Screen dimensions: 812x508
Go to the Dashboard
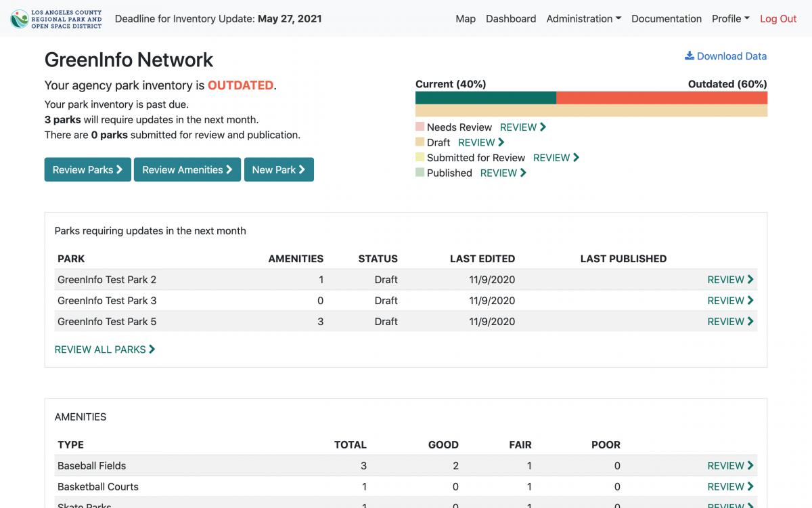click(x=511, y=19)
